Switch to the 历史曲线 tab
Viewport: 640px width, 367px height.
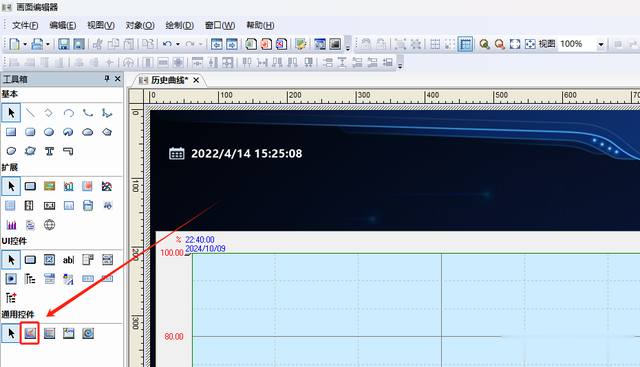[x=169, y=80]
